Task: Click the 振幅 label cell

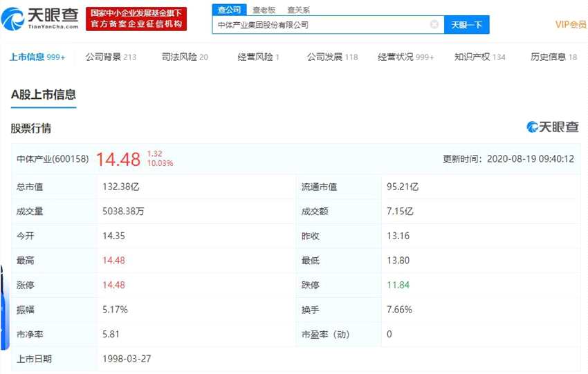Action: pyautogui.click(x=55, y=310)
